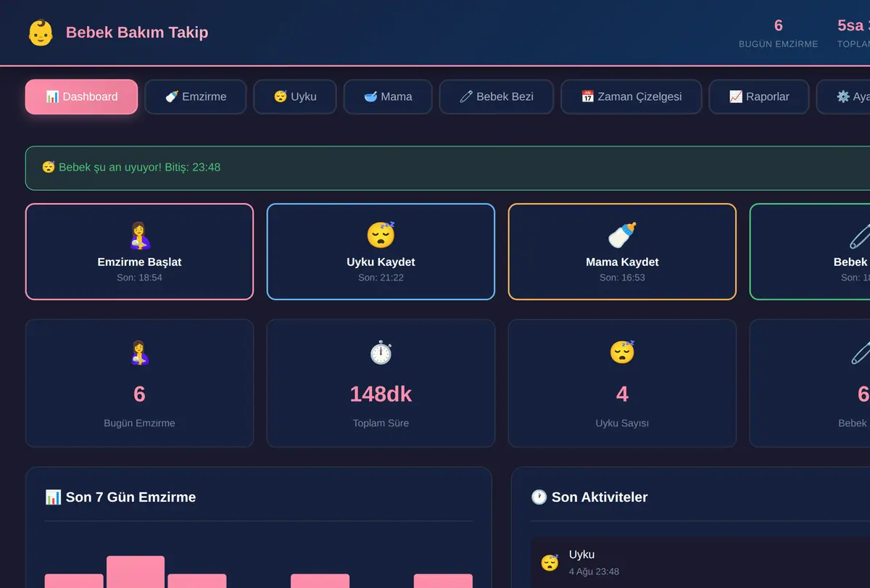870x588 pixels.
Task: Click the '148dk' value
Action: [x=381, y=394]
